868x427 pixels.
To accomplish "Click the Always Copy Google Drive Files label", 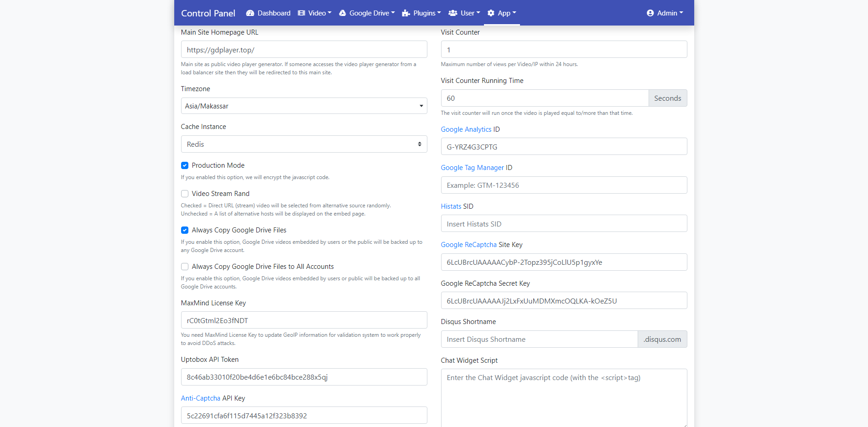I will 239,230.
